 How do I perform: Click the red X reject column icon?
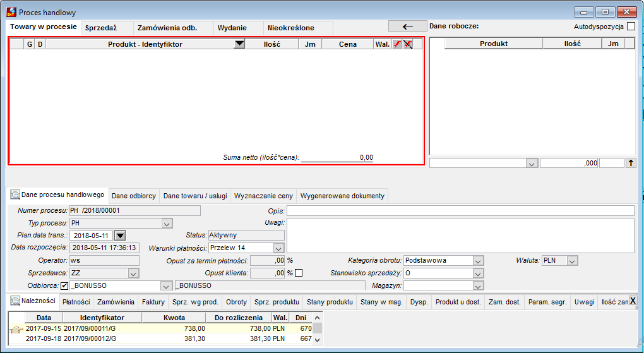(x=407, y=44)
